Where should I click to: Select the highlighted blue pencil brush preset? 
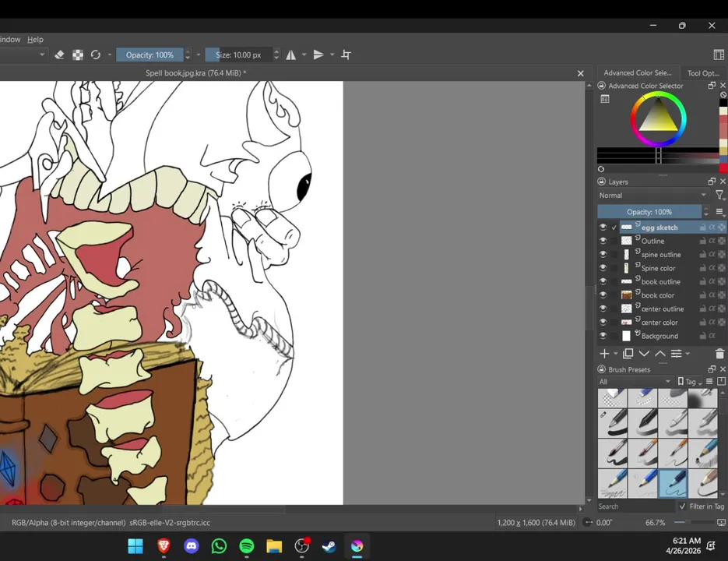[673, 483]
